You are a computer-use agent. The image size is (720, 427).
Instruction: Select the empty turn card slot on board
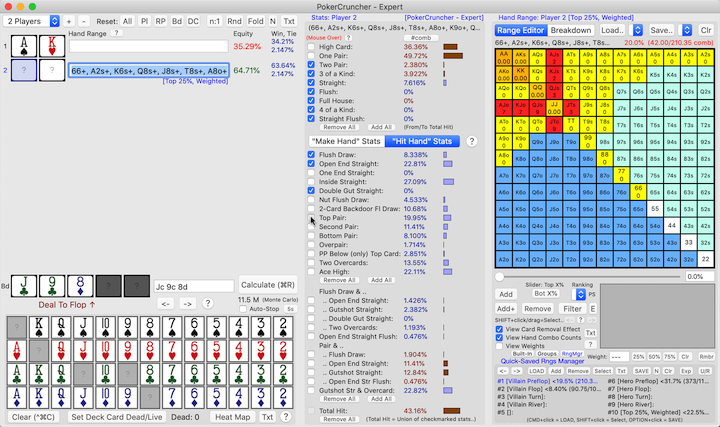[108, 286]
